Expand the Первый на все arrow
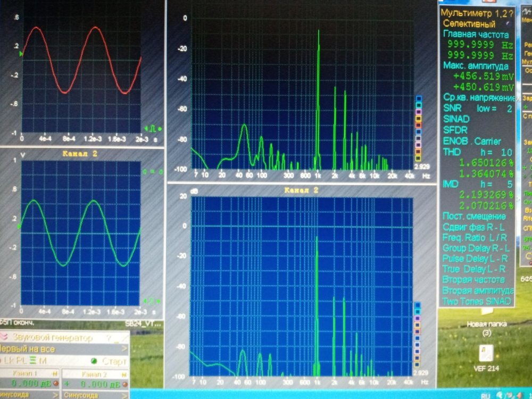Viewport: 532px width, 399px height. 126,349
